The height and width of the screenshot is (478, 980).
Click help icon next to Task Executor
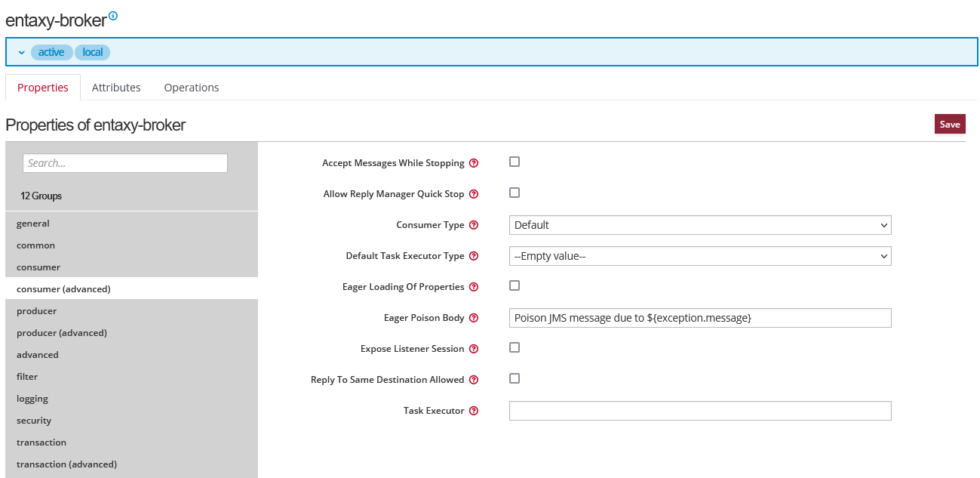point(474,411)
